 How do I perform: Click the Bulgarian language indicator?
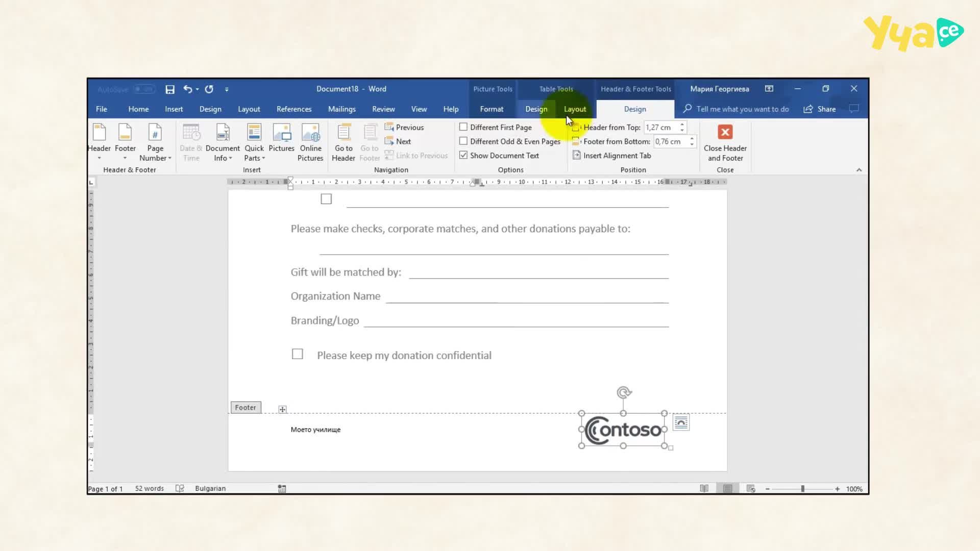click(210, 488)
